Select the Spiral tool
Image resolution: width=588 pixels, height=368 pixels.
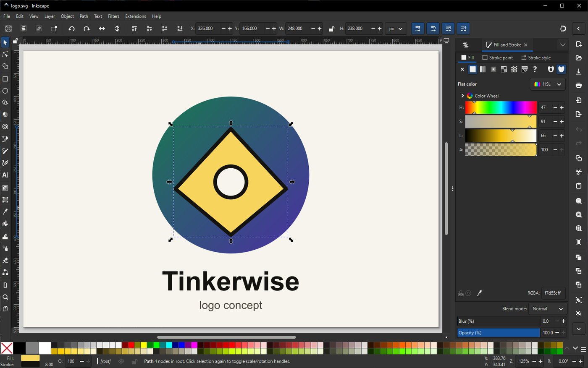click(x=5, y=126)
